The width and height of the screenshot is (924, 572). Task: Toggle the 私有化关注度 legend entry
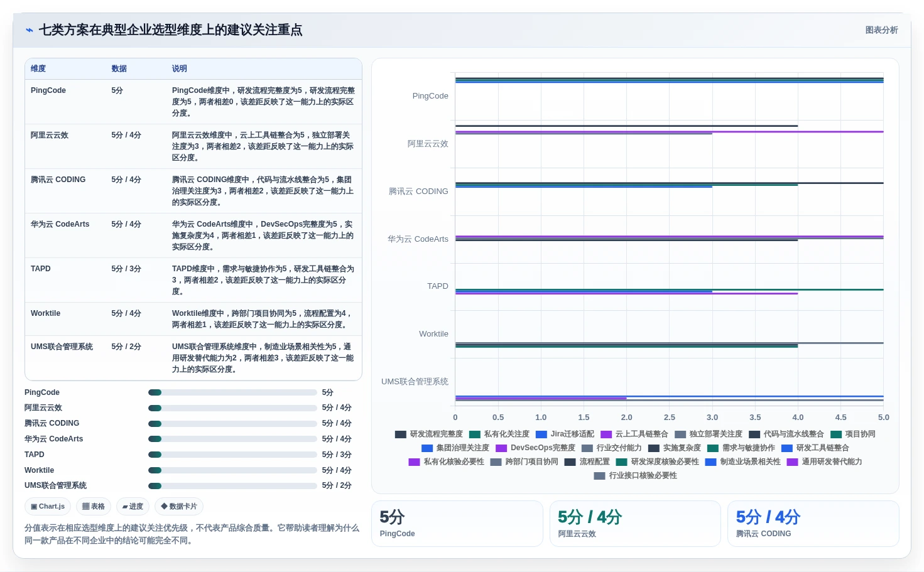tap(499, 434)
